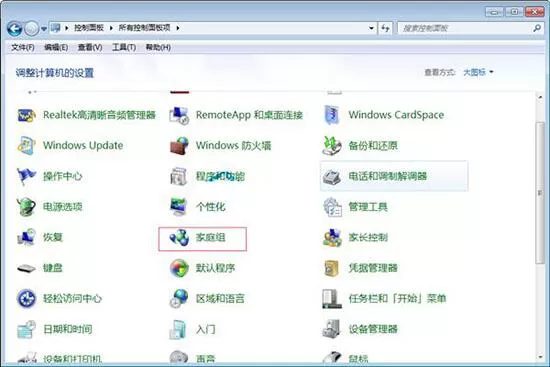
Task: Open the 大图标 view mode dropdown
Action: [x=478, y=72]
